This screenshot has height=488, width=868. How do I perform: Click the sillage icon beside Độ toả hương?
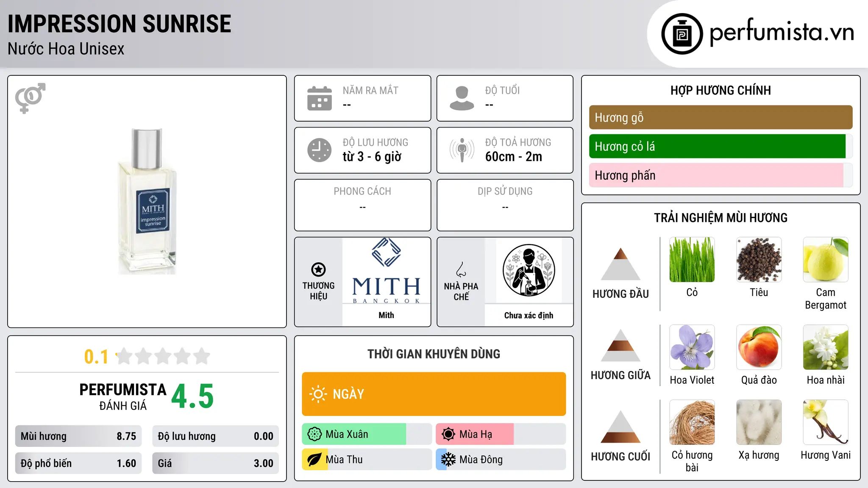(x=462, y=150)
